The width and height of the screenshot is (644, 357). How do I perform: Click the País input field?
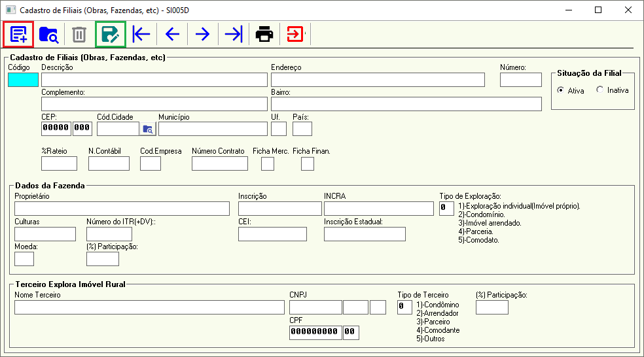[302, 129]
